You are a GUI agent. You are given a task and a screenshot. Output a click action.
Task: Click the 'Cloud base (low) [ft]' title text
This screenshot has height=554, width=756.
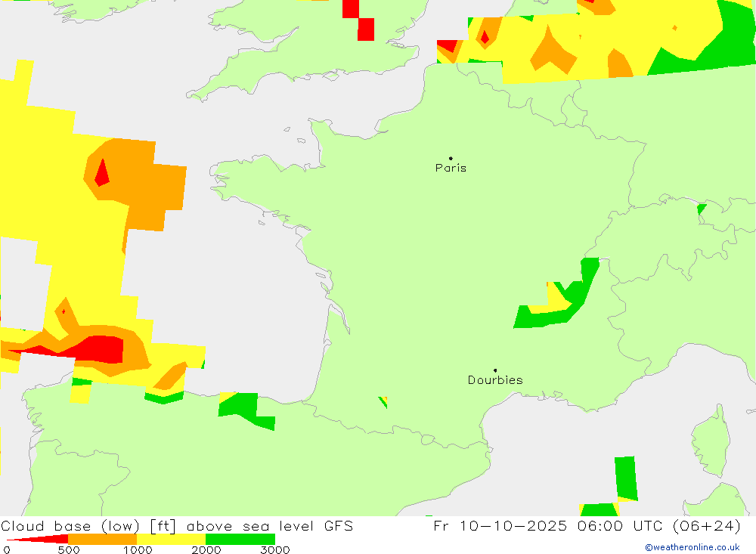[x=88, y=526]
